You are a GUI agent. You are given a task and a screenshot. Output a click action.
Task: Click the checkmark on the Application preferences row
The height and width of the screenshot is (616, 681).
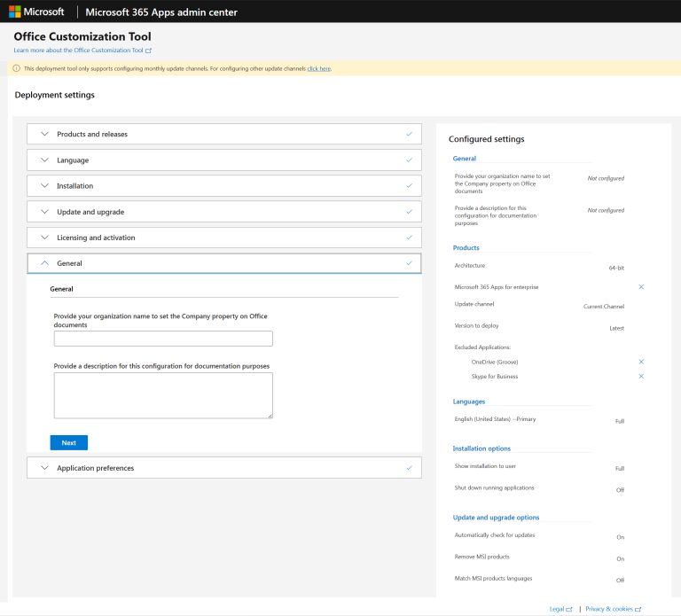click(x=409, y=468)
